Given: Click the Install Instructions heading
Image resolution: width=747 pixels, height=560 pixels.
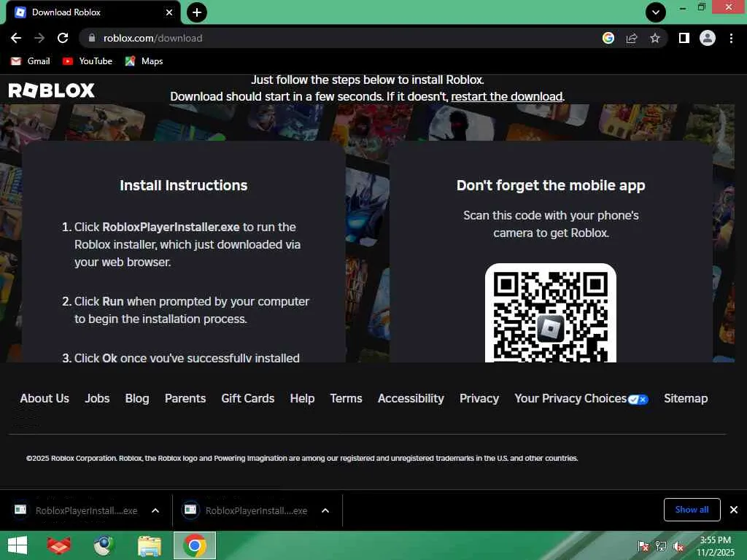Looking at the screenshot, I should pyautogui.click(x=183, y=185).
